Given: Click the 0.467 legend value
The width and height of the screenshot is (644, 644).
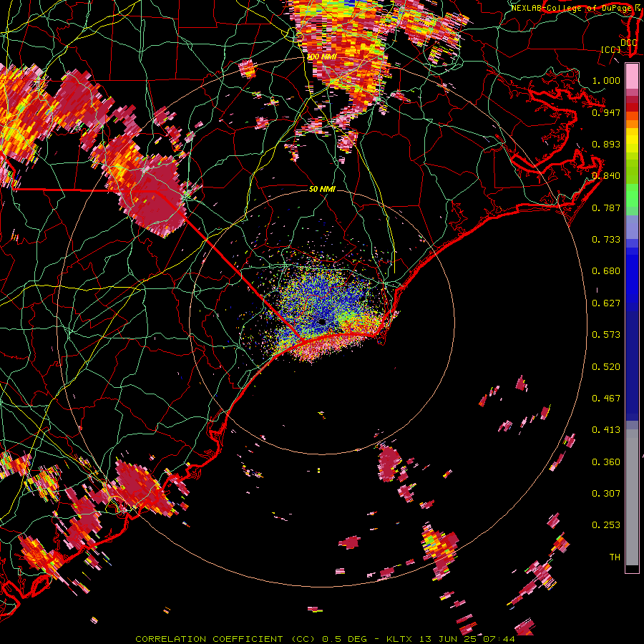Looking at the screenshot, I should tap(606, 399).
